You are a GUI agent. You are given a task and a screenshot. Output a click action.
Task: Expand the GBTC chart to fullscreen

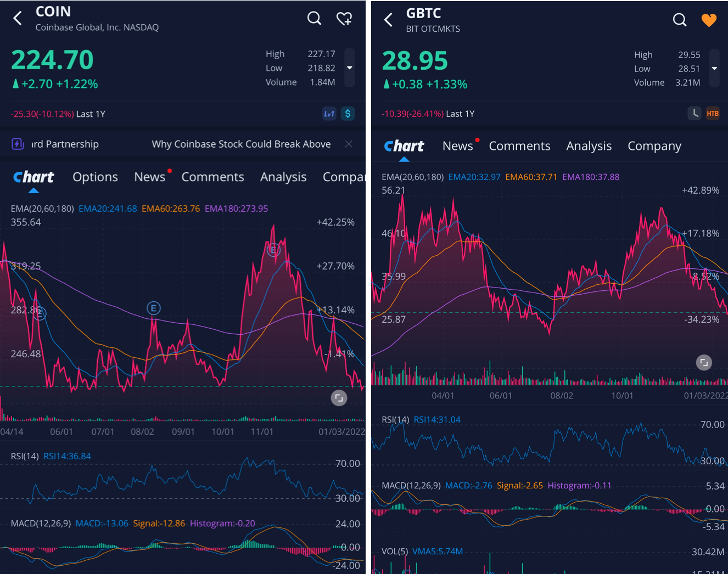(704, 362)
